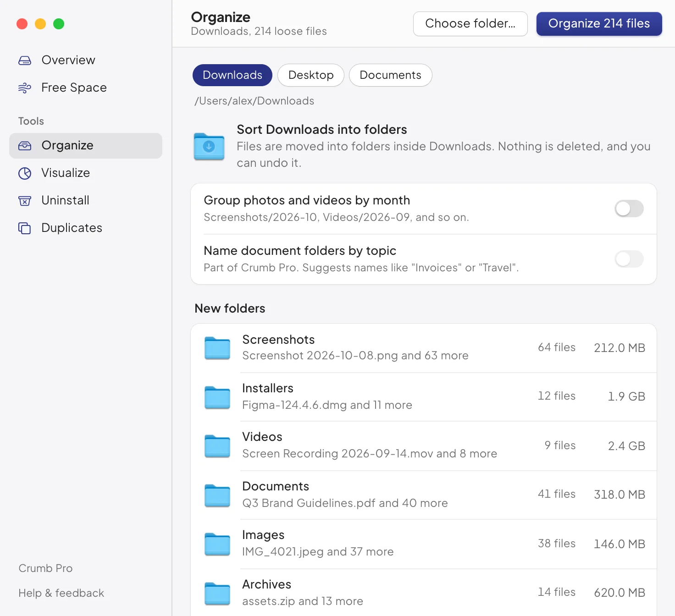Screen dimensions: 675x616
Task: Click 'Screen Recording 2026-09-14.mov and 8 more'
Action: pos(370,454)
